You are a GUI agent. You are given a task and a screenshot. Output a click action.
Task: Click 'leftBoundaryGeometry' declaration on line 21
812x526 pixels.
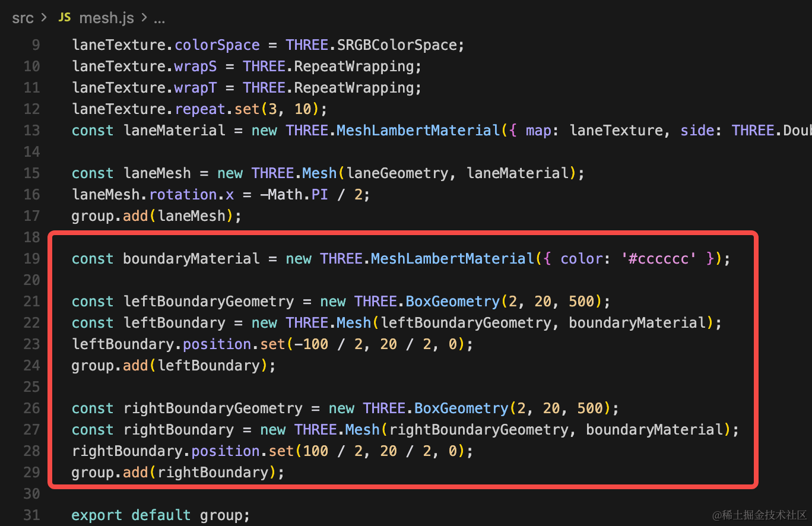click(208, 302)
